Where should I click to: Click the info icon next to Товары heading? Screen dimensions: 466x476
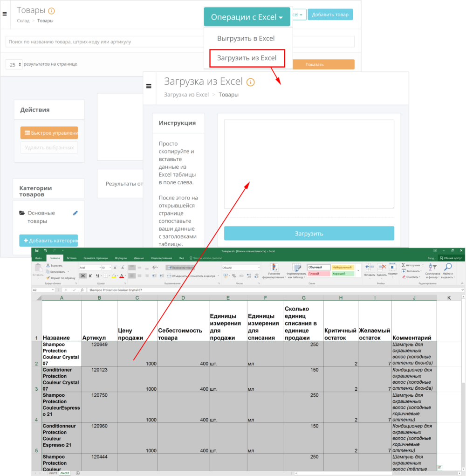52,11
